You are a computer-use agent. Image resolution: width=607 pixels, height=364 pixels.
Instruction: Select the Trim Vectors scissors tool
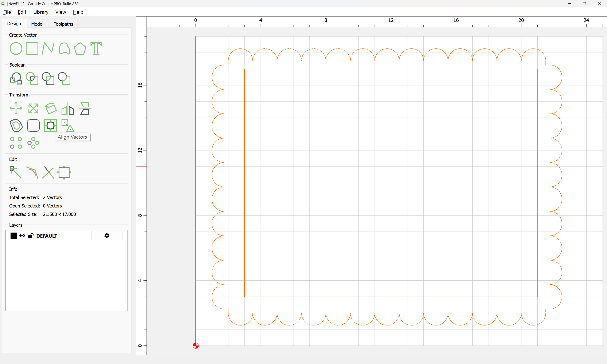point(48,173)
